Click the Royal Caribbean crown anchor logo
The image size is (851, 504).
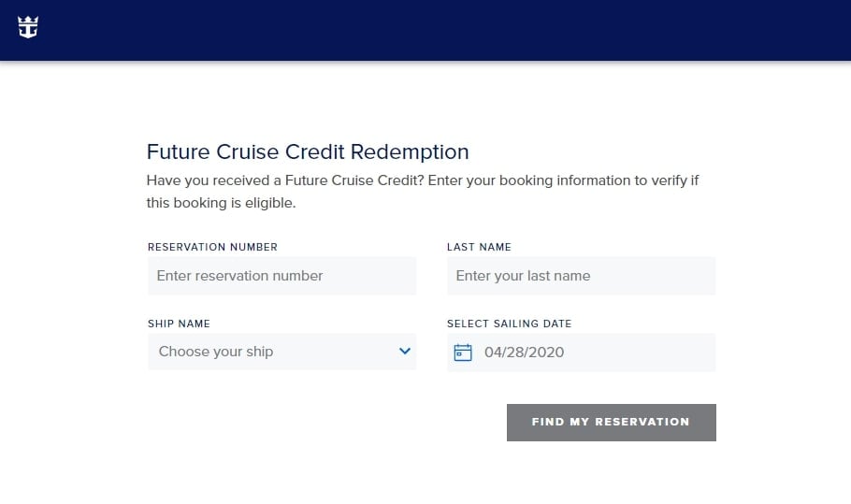tap(28, 27)
